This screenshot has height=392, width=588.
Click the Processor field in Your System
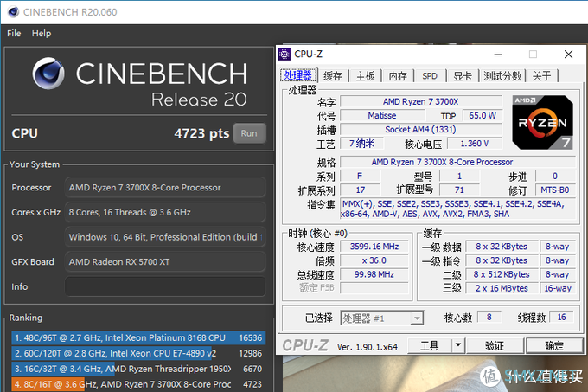165,188
